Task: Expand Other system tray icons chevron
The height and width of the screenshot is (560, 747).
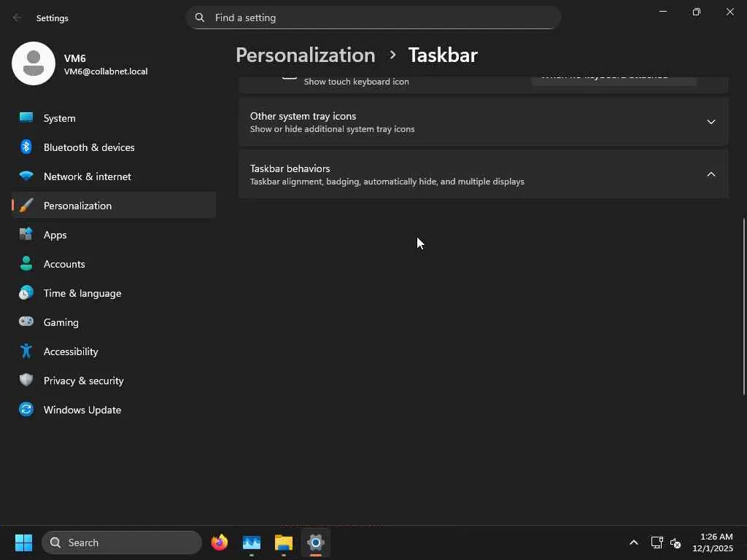Action: pos(711,122)
